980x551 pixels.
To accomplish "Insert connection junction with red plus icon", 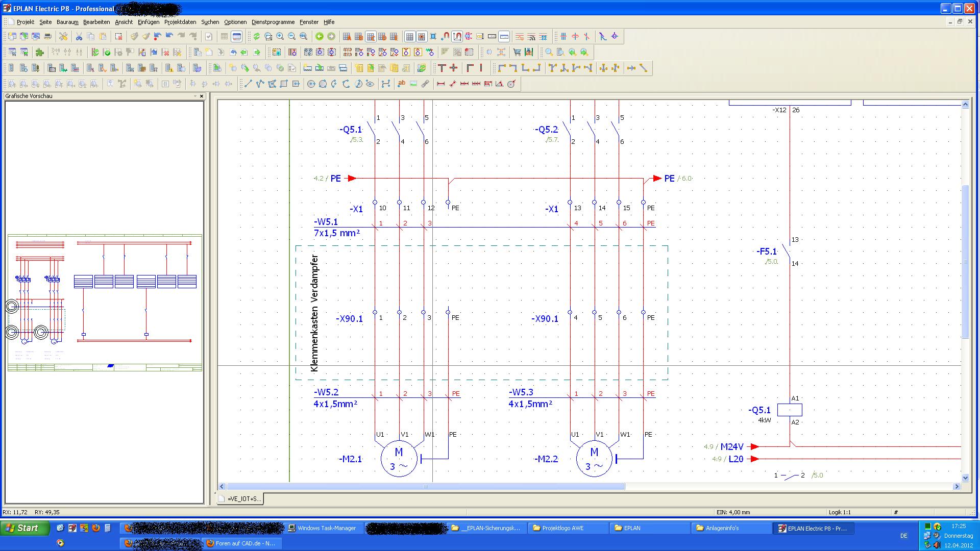I will pos(454,68).
